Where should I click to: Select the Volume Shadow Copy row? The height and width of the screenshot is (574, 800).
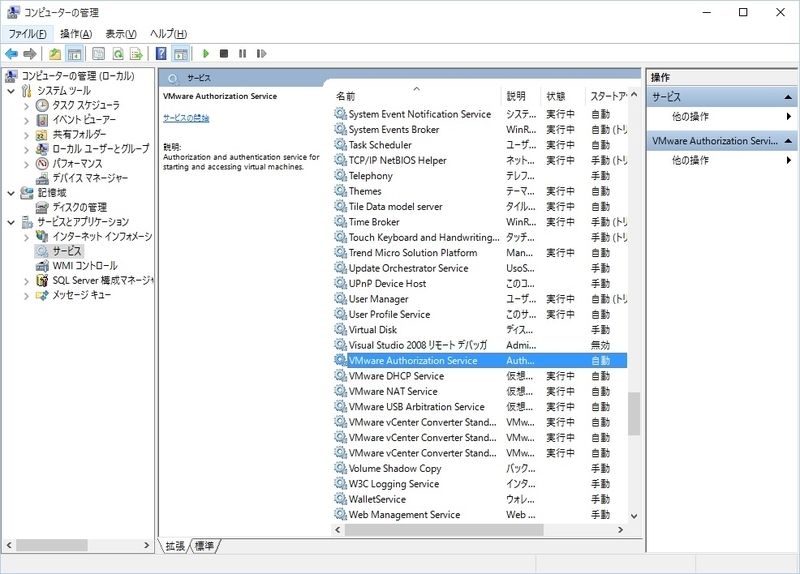pos(480,468)
